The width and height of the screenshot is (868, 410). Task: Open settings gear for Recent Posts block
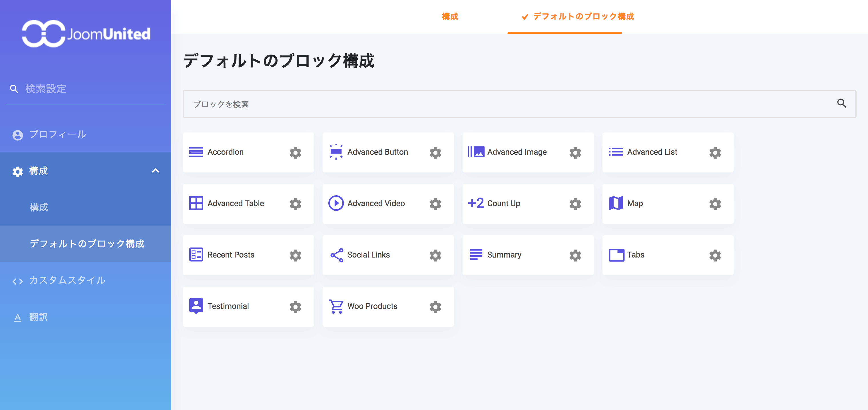[x=296, y=255]
